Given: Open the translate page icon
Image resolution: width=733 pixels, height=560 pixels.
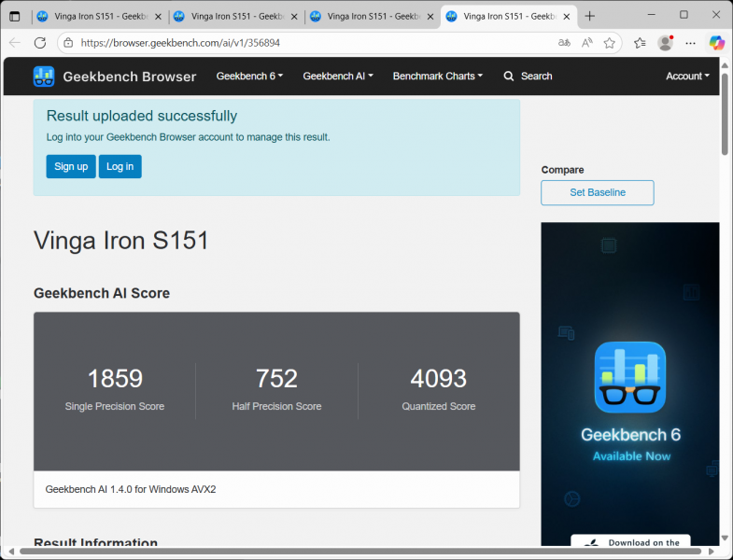Looking at the screenshot, I should (564, 43).
